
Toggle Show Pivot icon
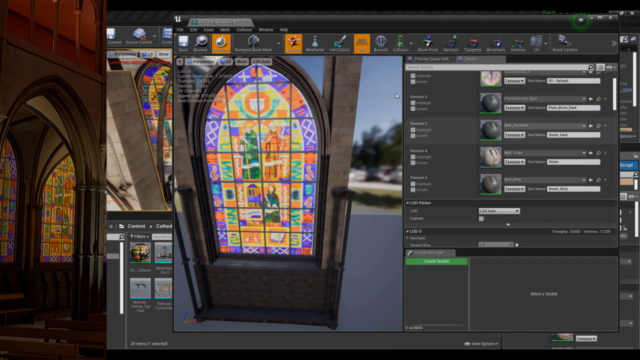427,43
